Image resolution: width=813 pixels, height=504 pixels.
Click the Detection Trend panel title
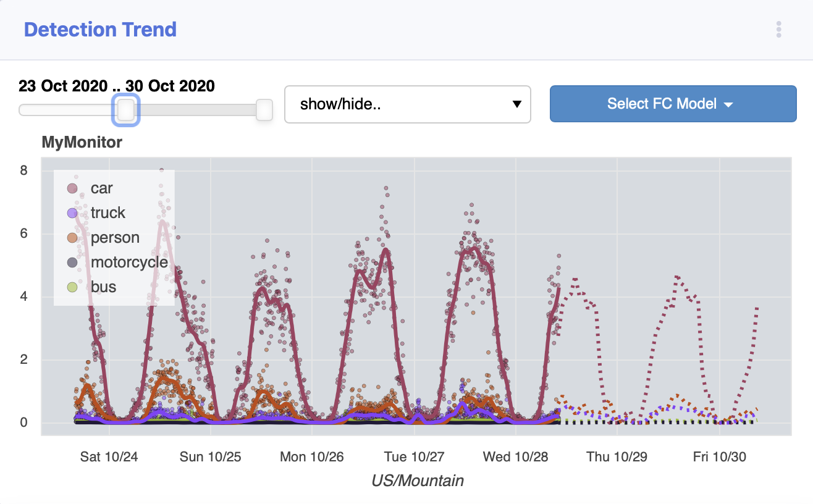tap(100, 29)
